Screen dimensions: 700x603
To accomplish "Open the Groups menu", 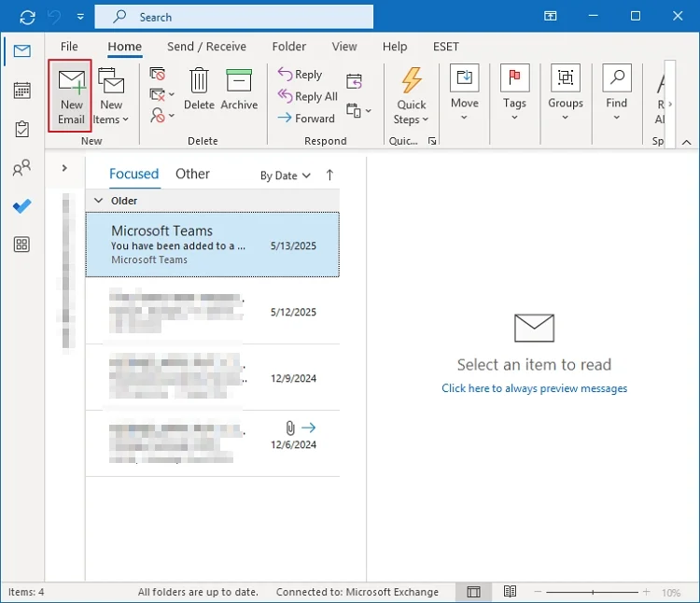I will (566, 92).
